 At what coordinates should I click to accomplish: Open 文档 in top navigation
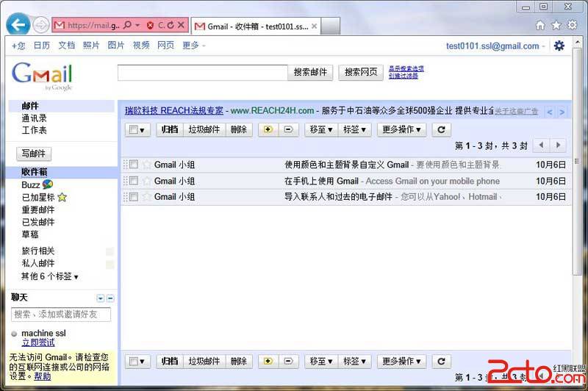pos(66,46)
